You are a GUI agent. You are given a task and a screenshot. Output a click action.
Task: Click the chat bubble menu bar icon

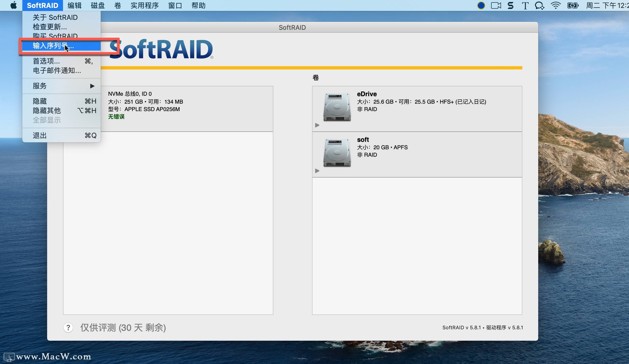pos(539,5)
